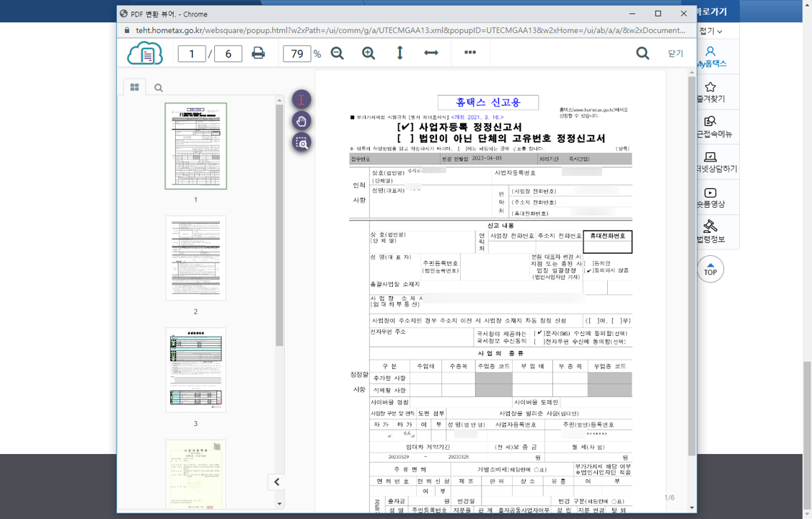Image resolution: width=812 pixels, height=519 pixels.
Task: Click the 바로가기 link at top right
Action: pyautogui.click(x=712, y=12)
